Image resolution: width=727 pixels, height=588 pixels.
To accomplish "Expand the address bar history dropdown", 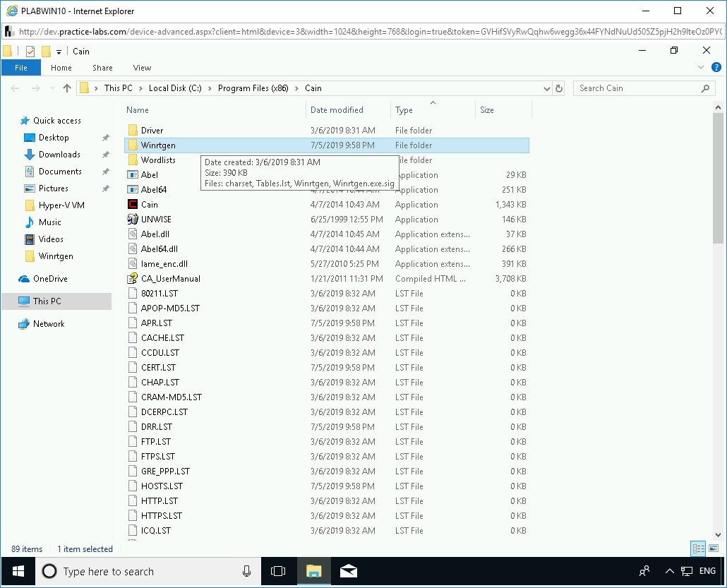I will point(547,88).
